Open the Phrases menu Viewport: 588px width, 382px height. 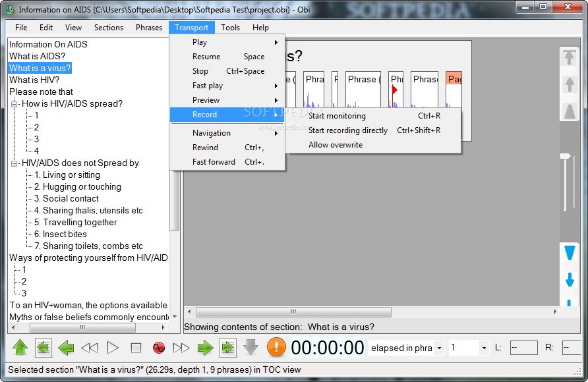tap(149, 28)
